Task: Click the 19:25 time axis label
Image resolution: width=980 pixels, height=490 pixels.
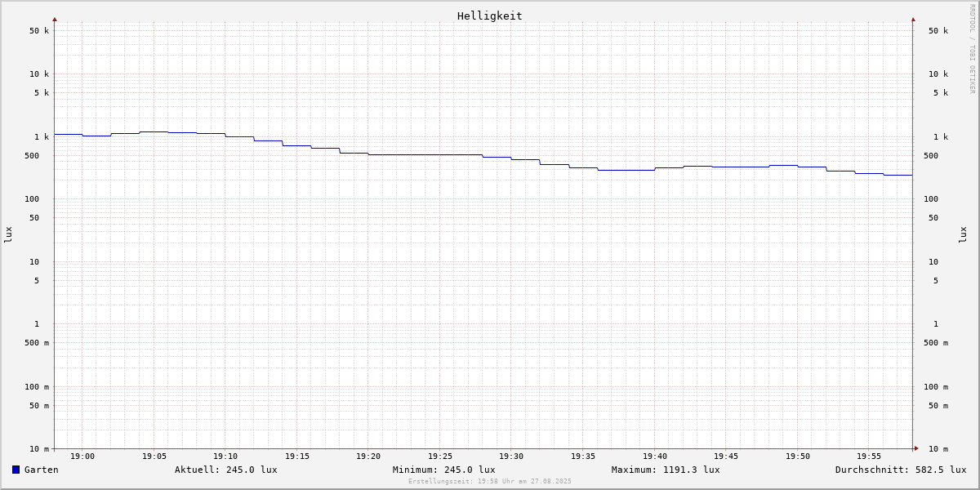Action: pos(440,457)
